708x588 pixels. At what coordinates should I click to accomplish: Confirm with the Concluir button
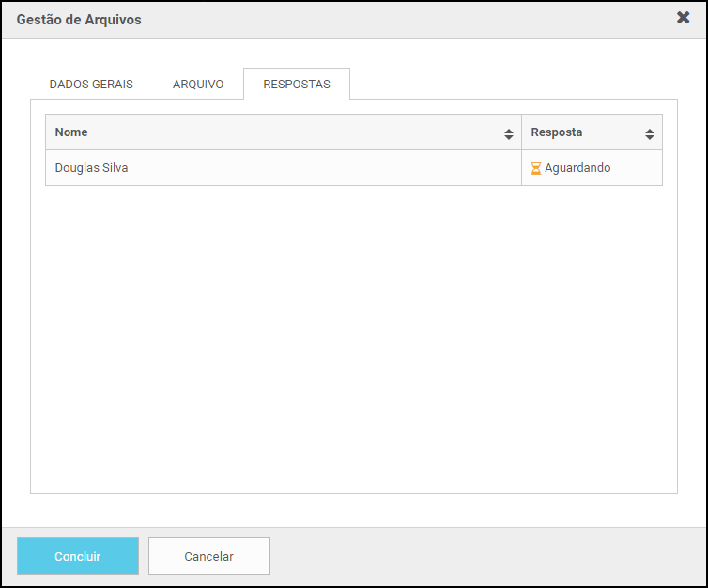point(78,556)
